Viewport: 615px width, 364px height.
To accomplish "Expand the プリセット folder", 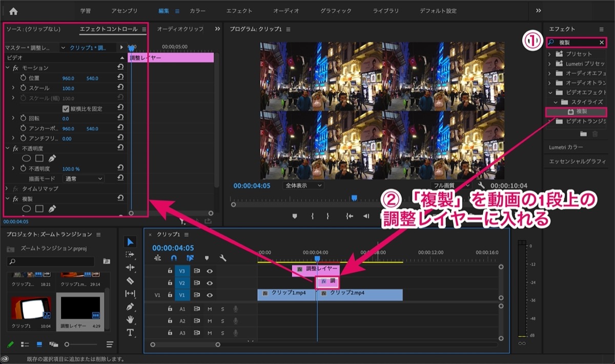I will [550, 54].
